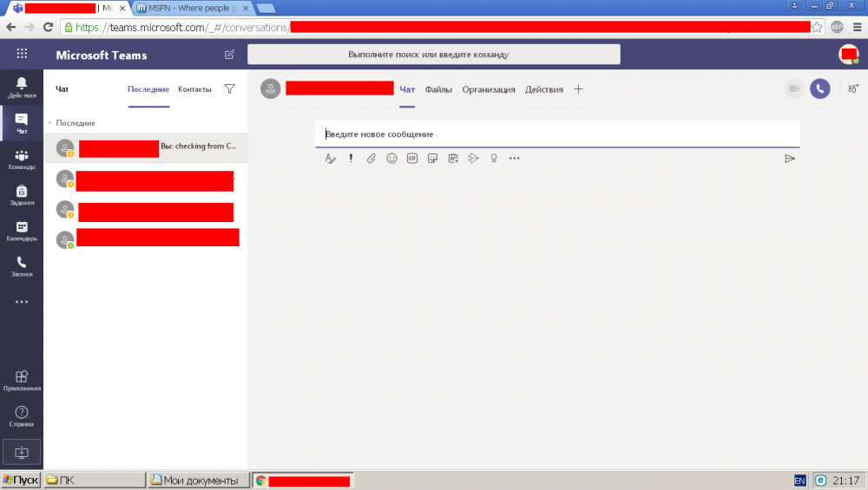Open the Действия tab
Image resolution: width=868 pixels, height=490 pixels.
pos(543,89)
